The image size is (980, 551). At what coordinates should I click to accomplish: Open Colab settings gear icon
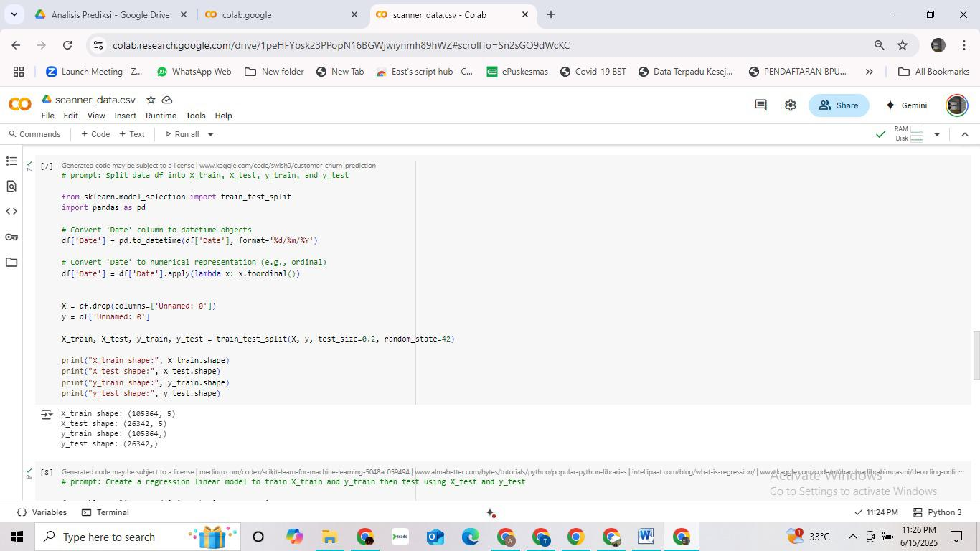click(x=790, y=105)
